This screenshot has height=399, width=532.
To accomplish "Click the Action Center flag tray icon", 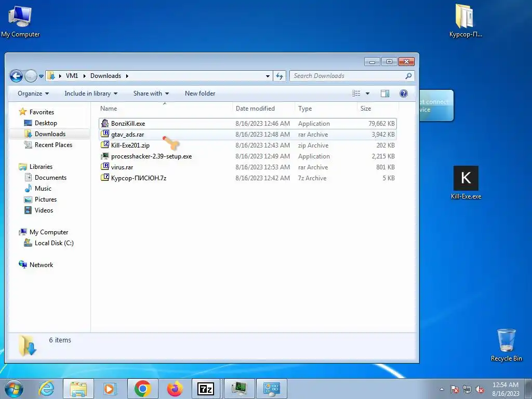I will pos(455,389).
